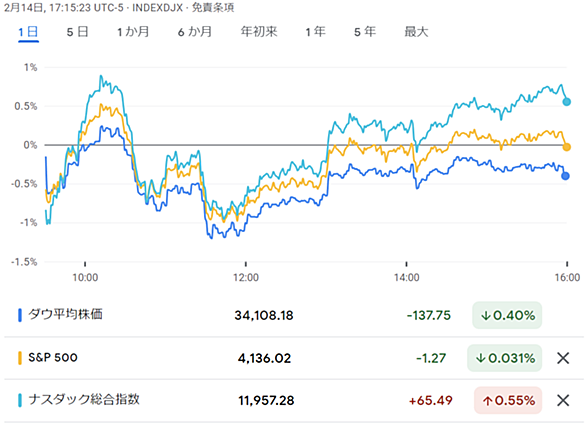Remove S&P 500 comparison with X icon
The width and height of the screenshot is (586, 426).
tap(563, 358)
